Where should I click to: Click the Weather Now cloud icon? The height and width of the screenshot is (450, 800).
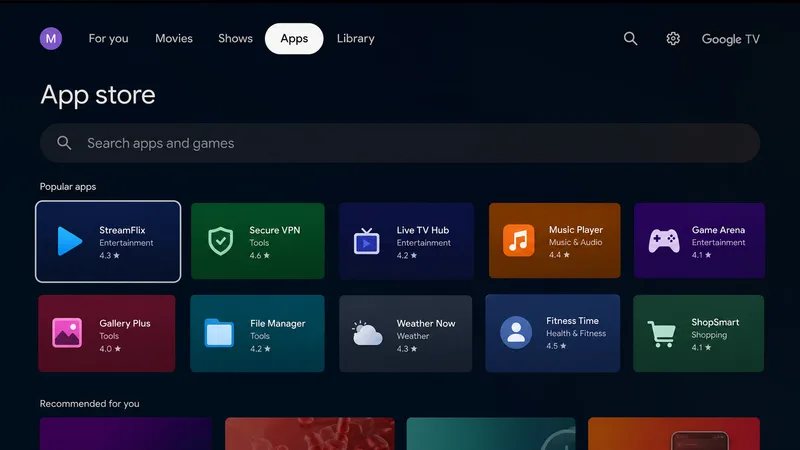[367, 334]
